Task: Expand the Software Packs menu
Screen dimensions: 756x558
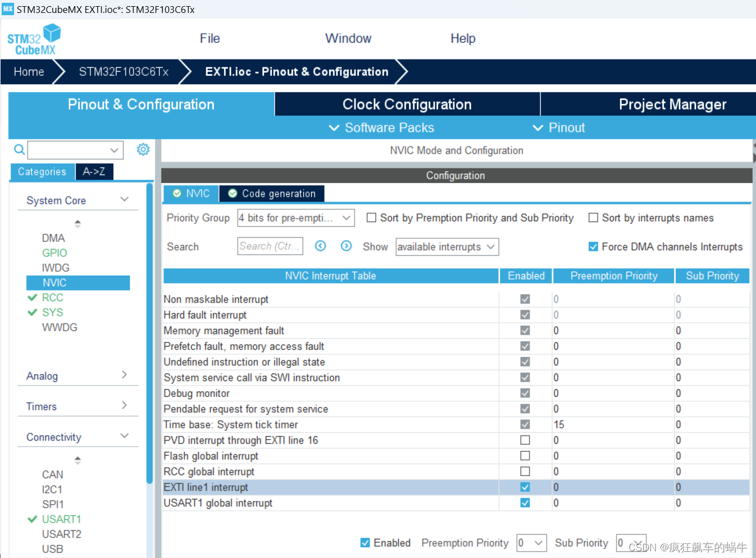Action: coord(381,127)
